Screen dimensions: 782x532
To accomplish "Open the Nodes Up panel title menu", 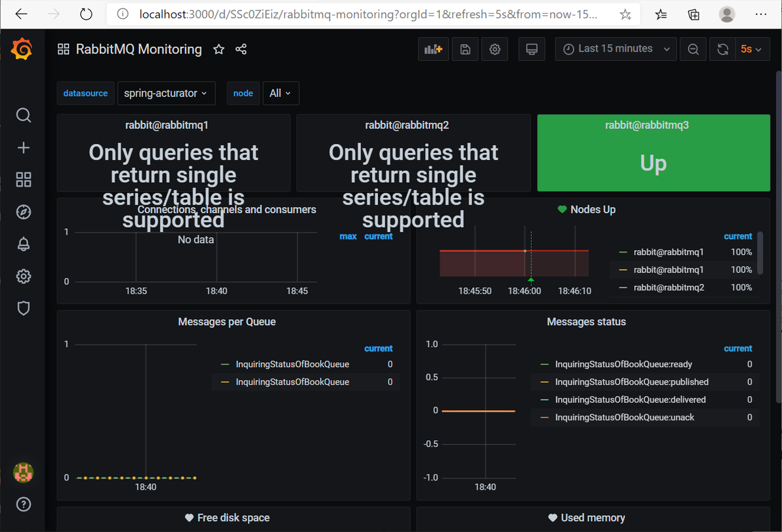I will click(592, 210).
